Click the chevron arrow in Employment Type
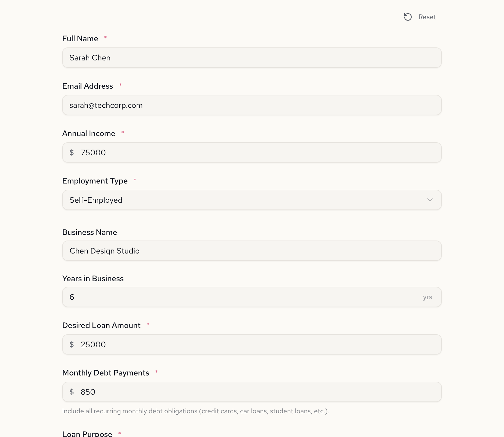This screenshot has height=437, width=504. 430,200
